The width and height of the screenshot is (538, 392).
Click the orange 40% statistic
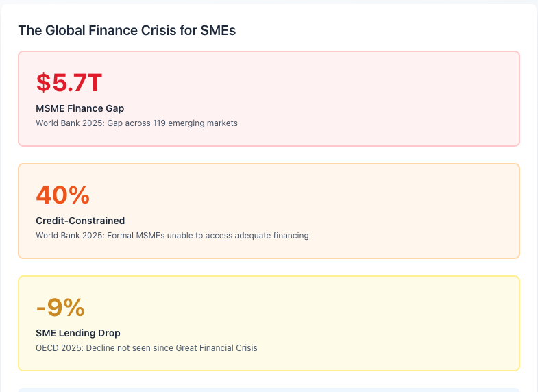click(x=62, y=195)
